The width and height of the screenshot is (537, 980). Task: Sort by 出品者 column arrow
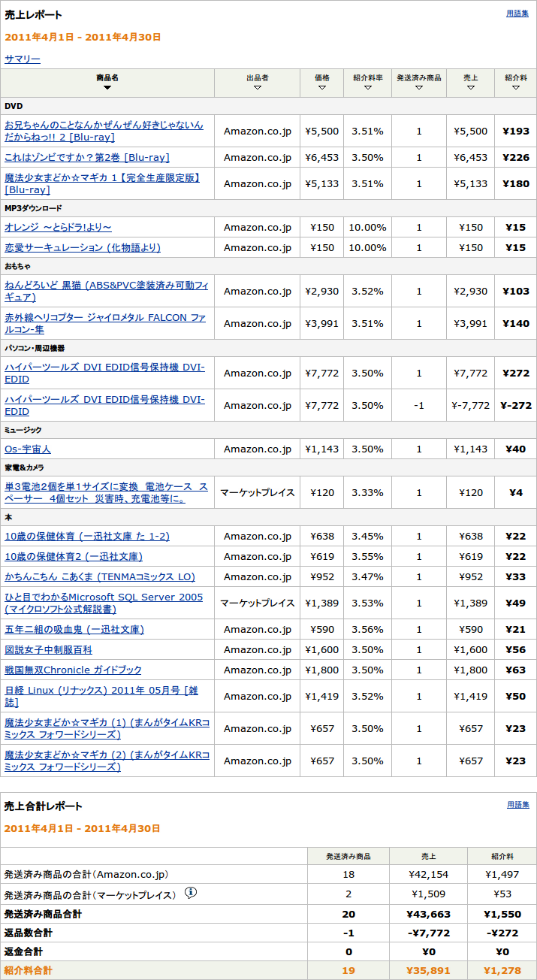(258, 88)
